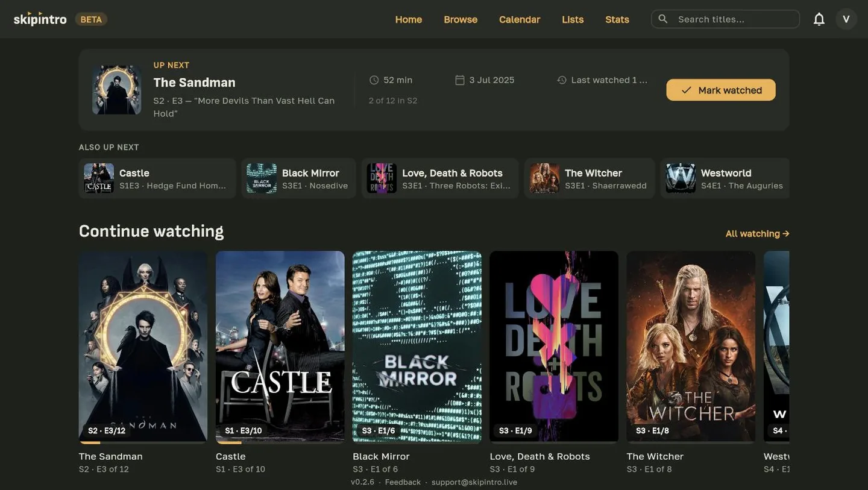Click The Witcher title below poster

(655, 456)
